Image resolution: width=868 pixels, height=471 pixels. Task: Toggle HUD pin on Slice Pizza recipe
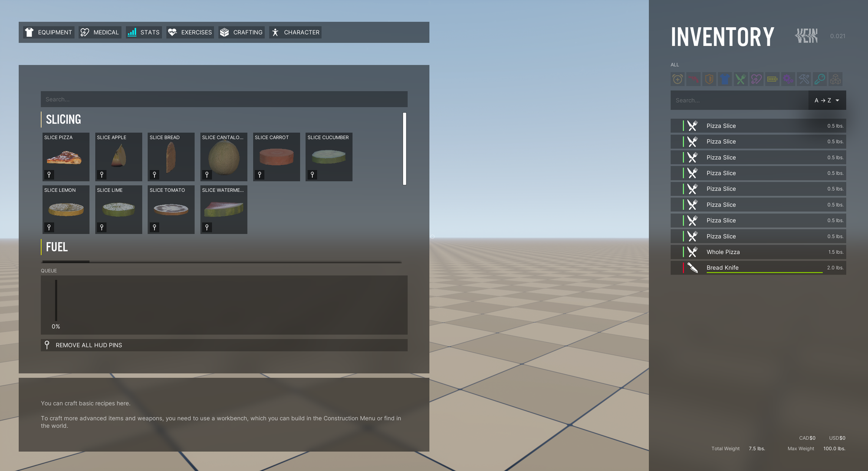click(x=49, y=175)
